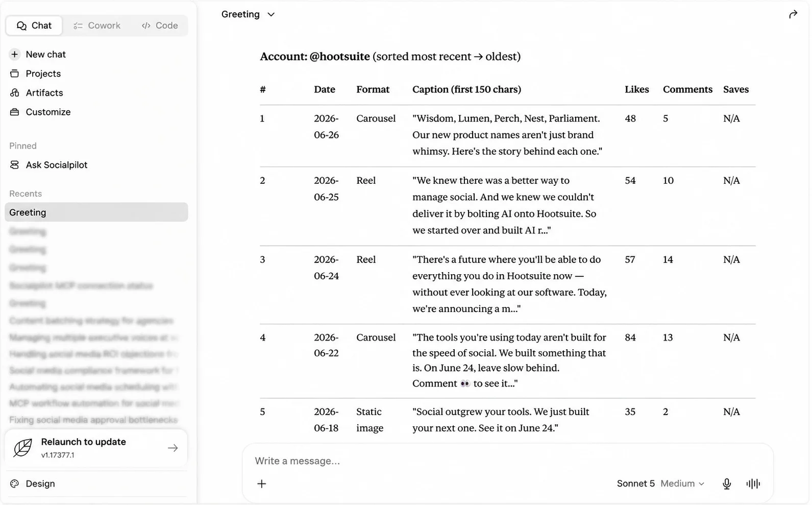Open the Customize section
This screenshot has width=812, height=505.
[48, 112]
